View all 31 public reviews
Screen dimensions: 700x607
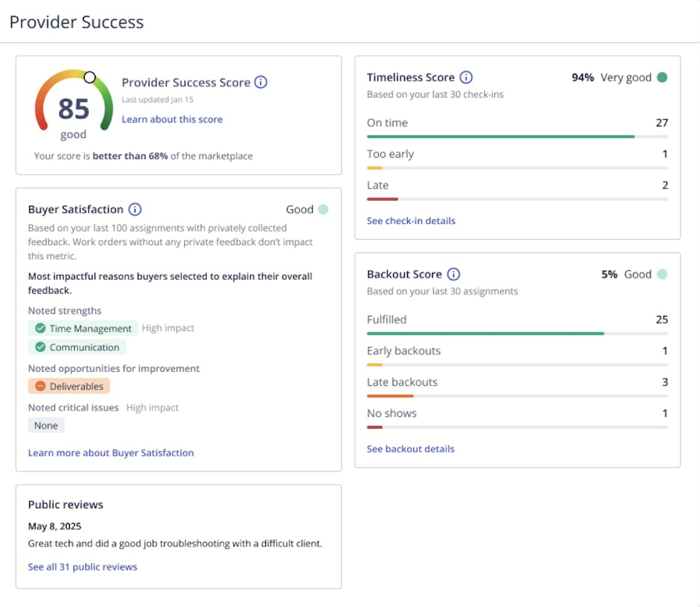click(83, 567)
